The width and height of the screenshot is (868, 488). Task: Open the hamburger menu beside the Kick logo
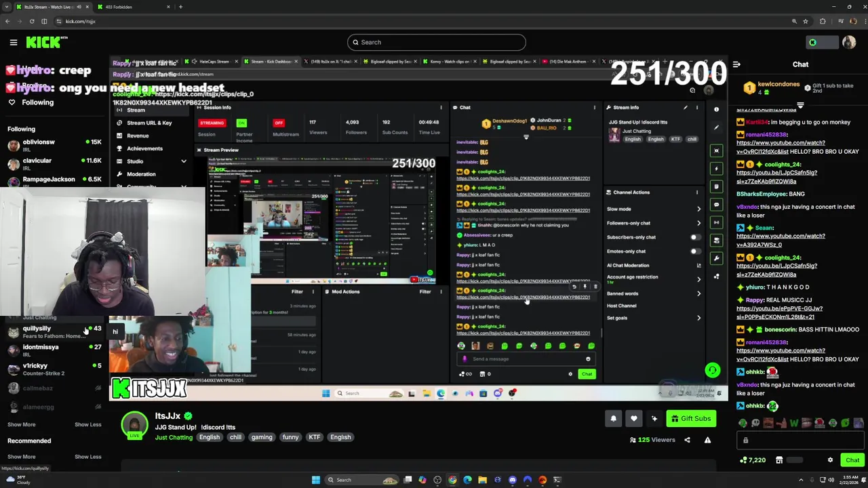14,43
